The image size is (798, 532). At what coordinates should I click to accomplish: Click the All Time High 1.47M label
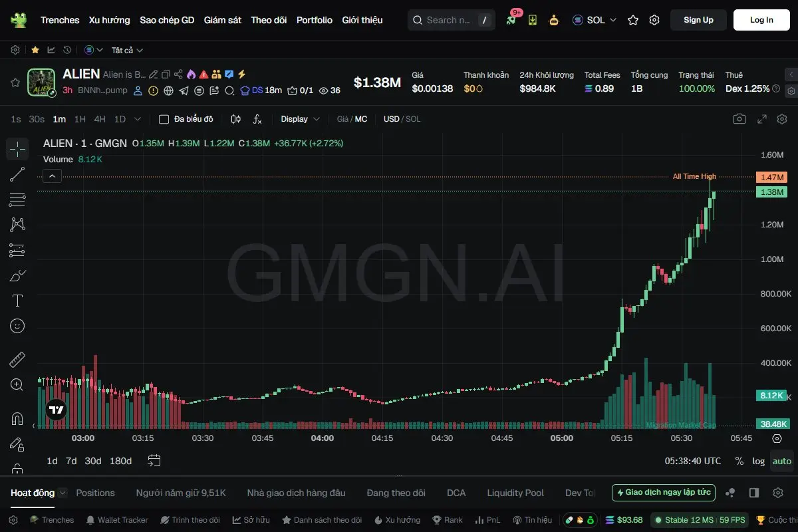click(x=771, y=178)
